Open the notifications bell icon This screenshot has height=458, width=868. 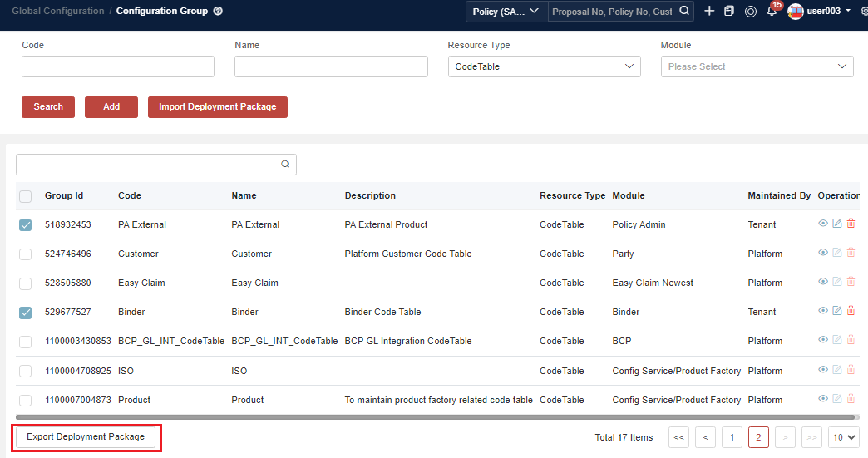click(x=771, y=12)
